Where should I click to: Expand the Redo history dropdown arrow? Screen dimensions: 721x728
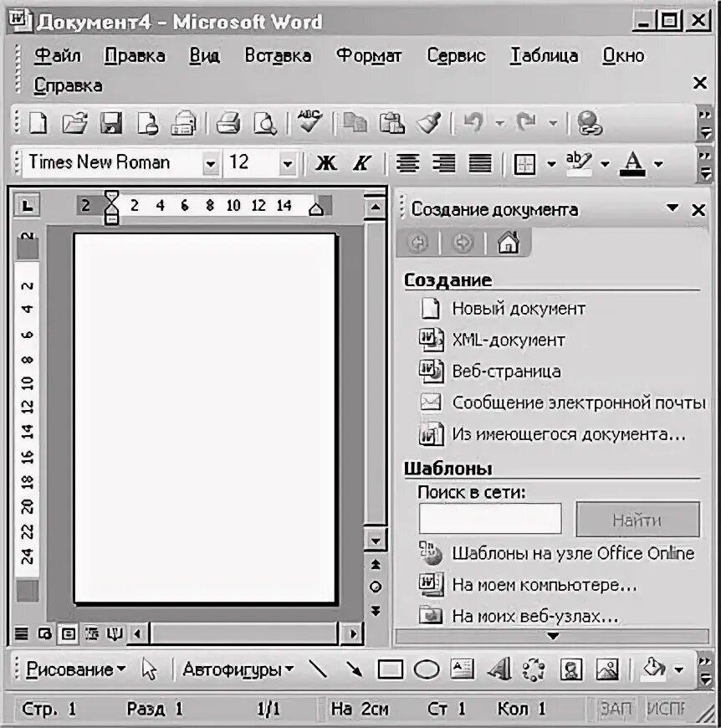553,124
